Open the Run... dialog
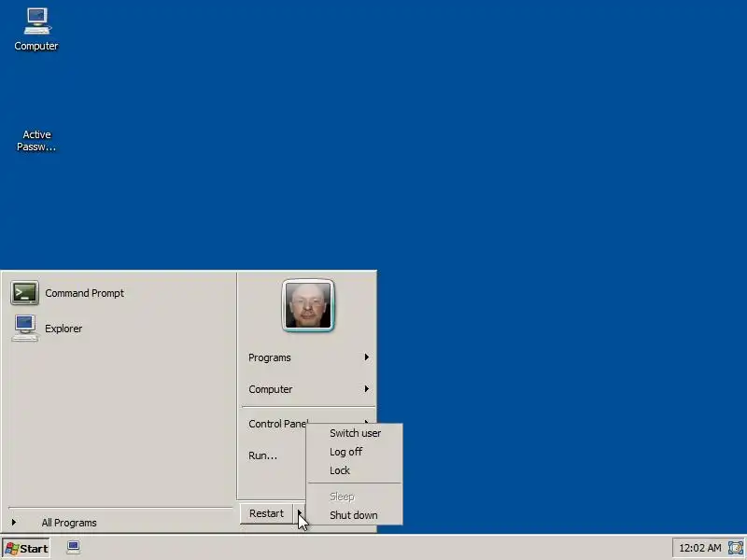Image resolution: width=747 pixels, height=560 pixels. (x=262, y=455)
